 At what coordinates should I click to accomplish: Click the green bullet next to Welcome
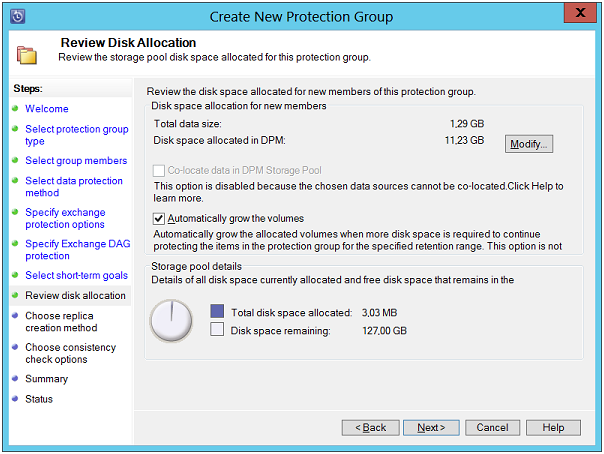pyautogui.click(x=15, y=109)
